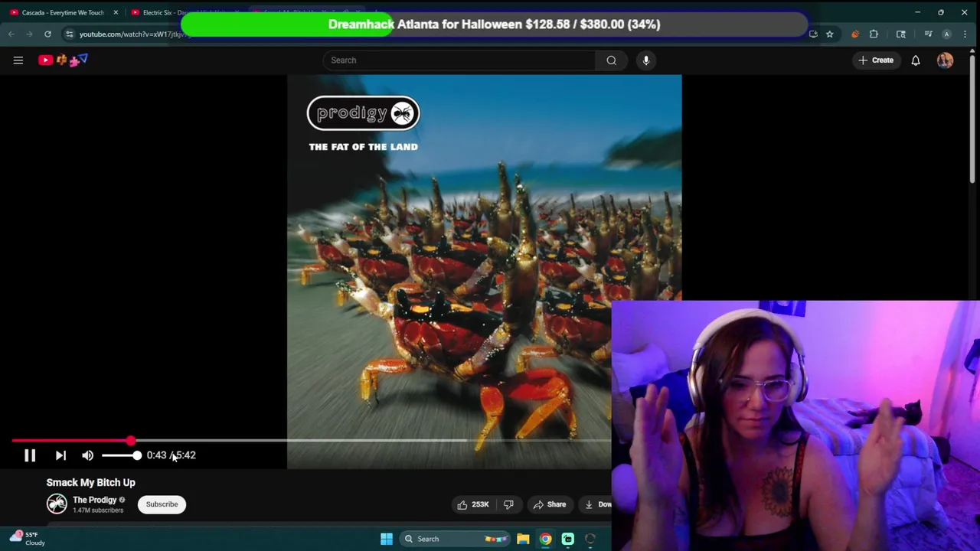The width and height of the screenshot is (980, 551).
Task: Start voice search with the microphone
Action: (x=646, y=60)
